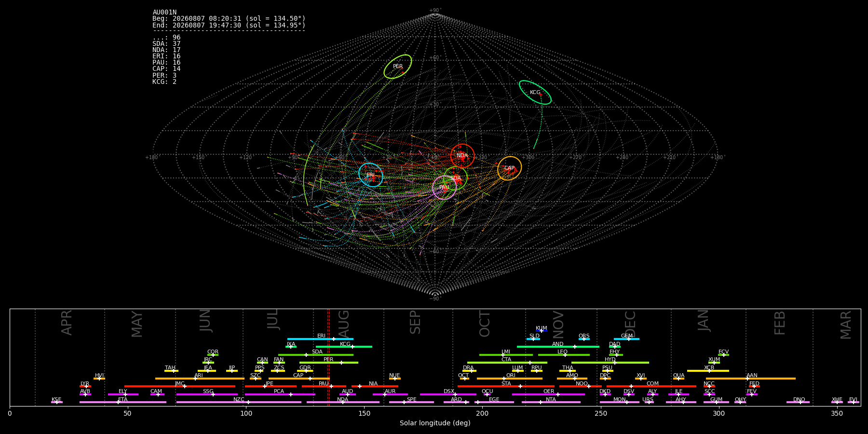Click the GEM shower bar in timeline
Image resolution: width=868 pixels, height=434 pixels.
(x=626, y=339)
